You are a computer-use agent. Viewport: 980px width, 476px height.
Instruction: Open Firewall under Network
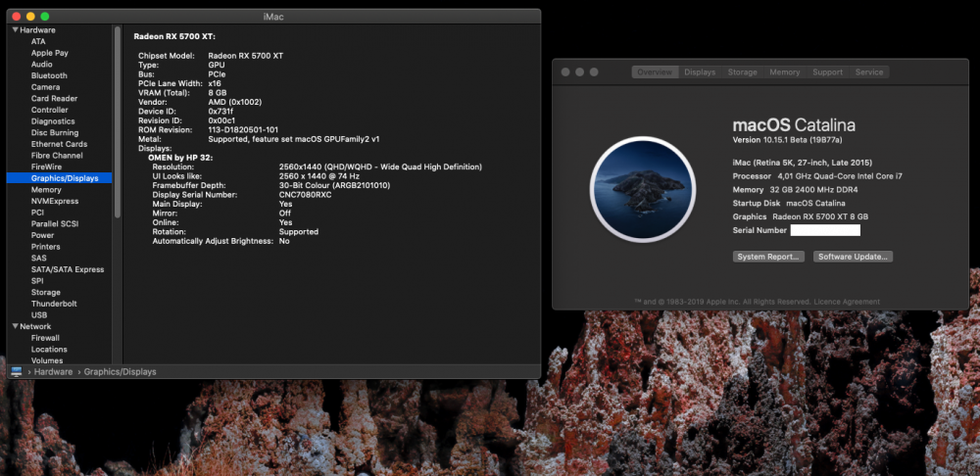coord(46,338)
